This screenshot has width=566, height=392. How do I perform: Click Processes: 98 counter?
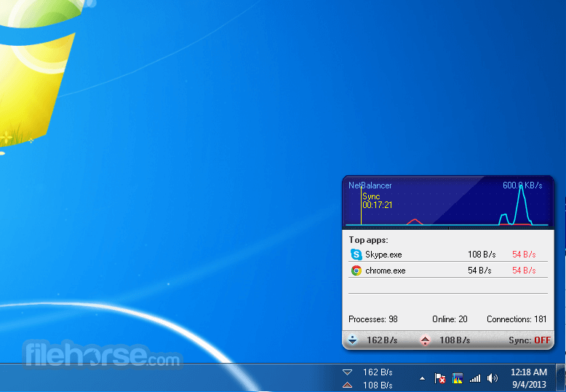[373, 319]
